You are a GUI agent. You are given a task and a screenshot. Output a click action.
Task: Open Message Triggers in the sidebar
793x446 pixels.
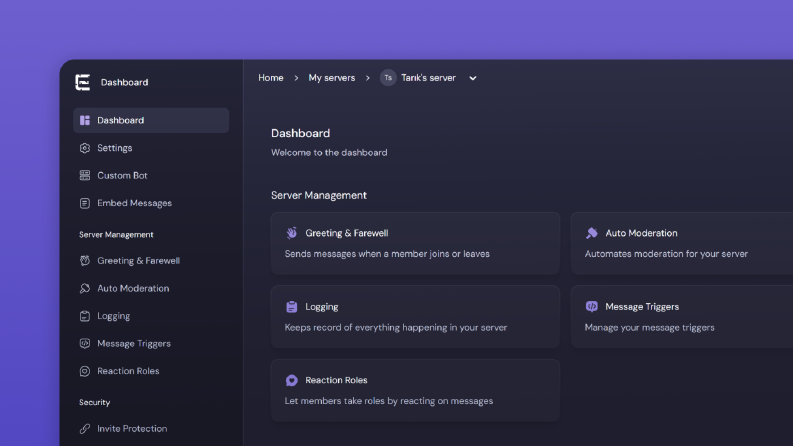[x=151, y=343]
